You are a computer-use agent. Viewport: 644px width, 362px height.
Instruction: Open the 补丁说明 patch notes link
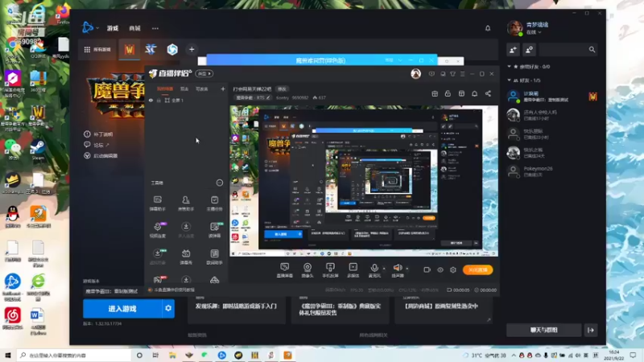click(98, 134)
